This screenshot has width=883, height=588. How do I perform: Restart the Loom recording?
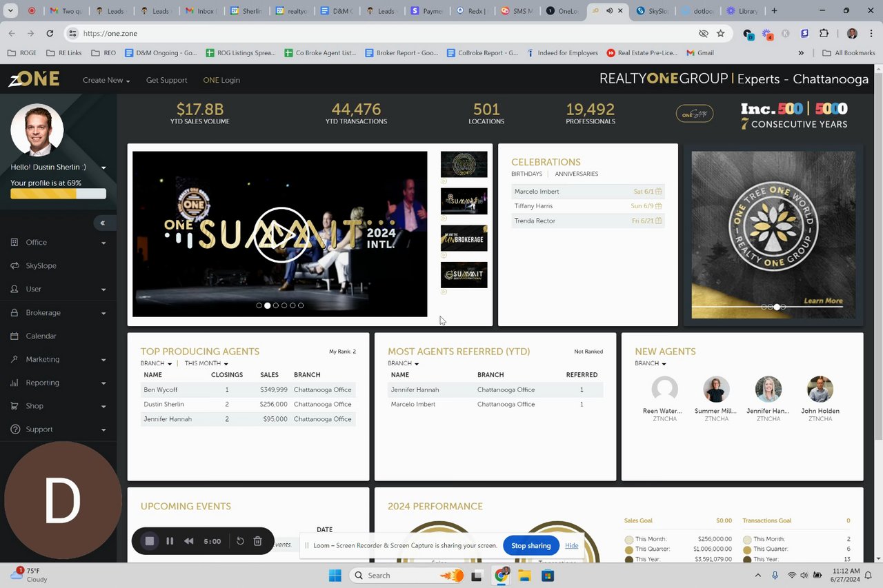click(240, 541)
